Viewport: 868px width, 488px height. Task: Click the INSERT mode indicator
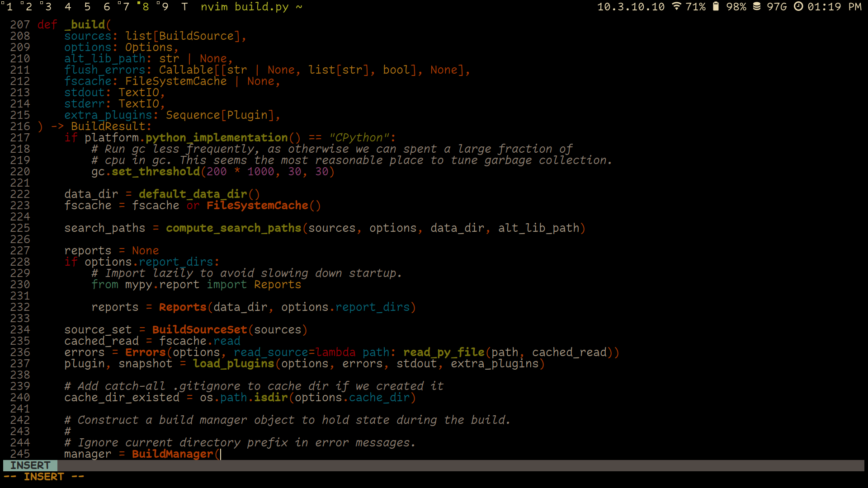(30, 465)
